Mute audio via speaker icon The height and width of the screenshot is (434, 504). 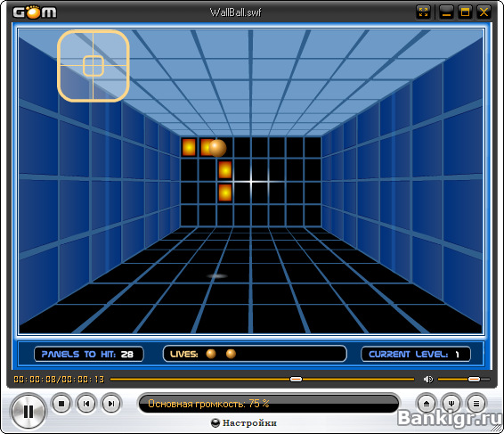tap(427, 380)
